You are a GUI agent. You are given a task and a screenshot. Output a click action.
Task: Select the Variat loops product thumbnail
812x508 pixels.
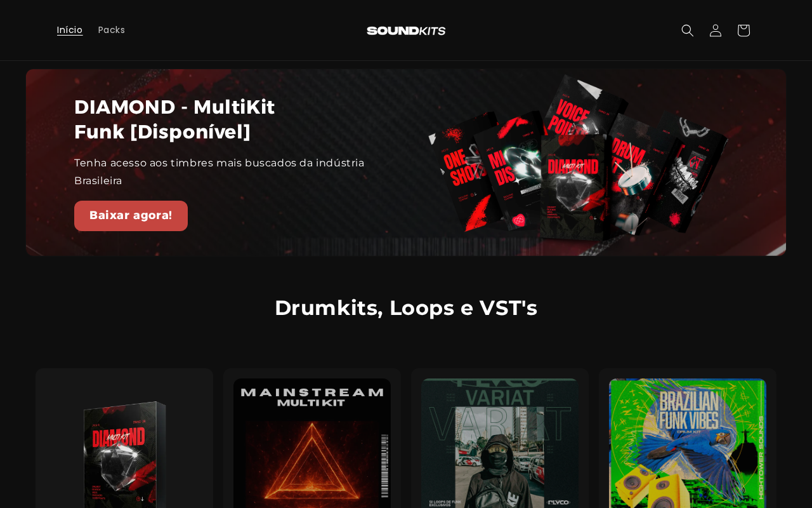click(x=500, y=443)
